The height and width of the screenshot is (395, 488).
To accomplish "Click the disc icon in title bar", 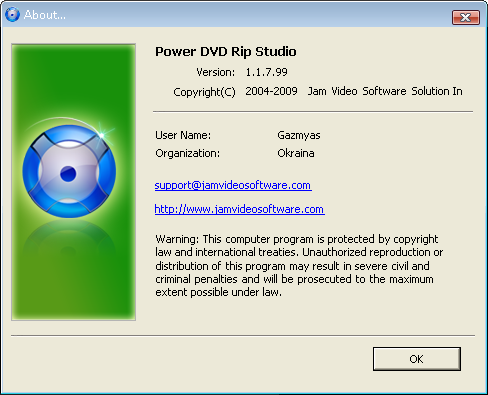I will click(x=12, y=15).
